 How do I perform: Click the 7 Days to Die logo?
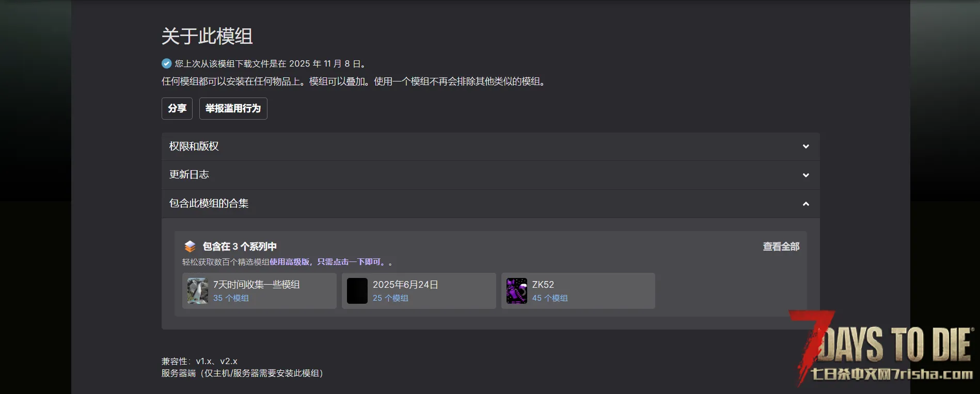[883, 349]
